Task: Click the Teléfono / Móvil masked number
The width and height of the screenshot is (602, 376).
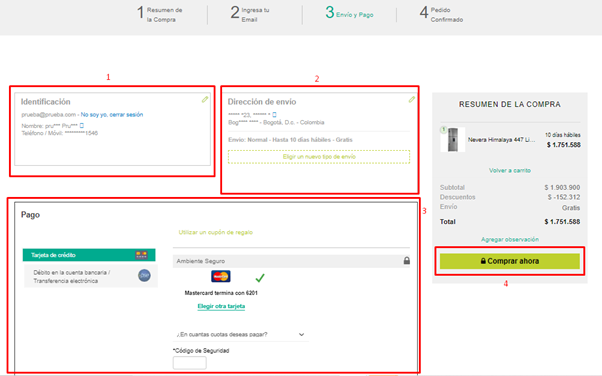Action: 81,133
